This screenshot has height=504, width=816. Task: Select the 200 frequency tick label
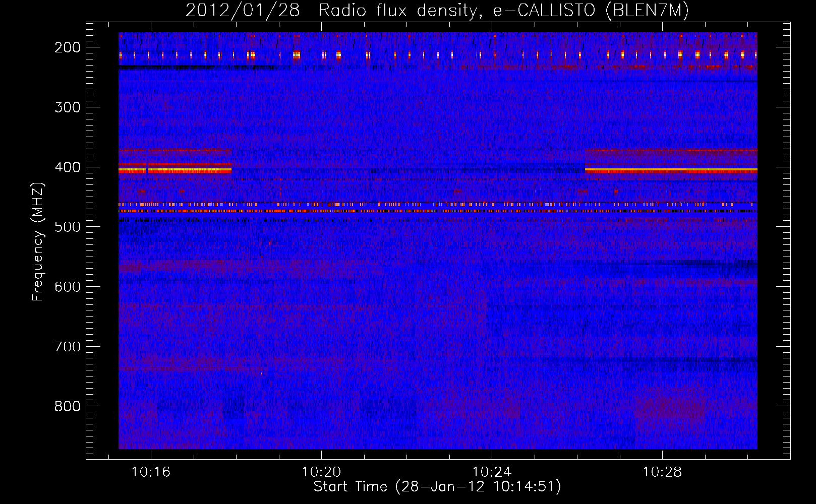[68, 47]
